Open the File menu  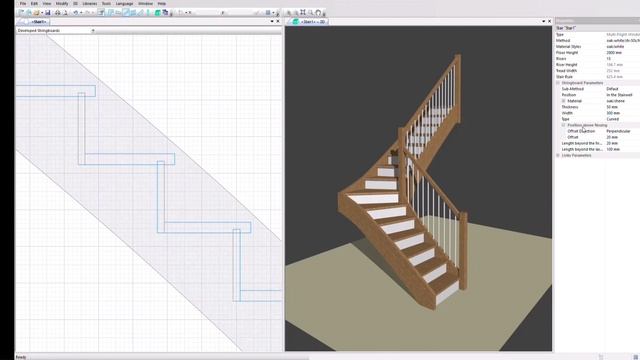[x=23, y=3]
